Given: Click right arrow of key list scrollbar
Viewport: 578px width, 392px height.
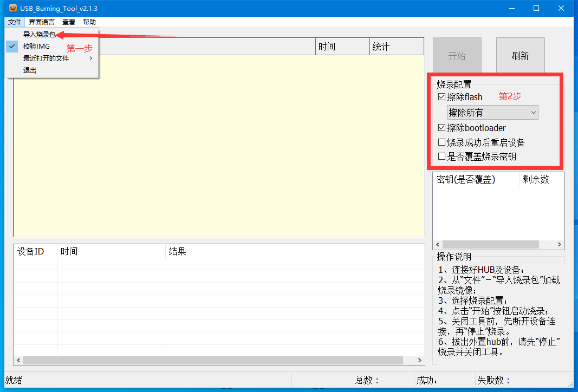Looking at the screenshot, I should pos(560,245).
